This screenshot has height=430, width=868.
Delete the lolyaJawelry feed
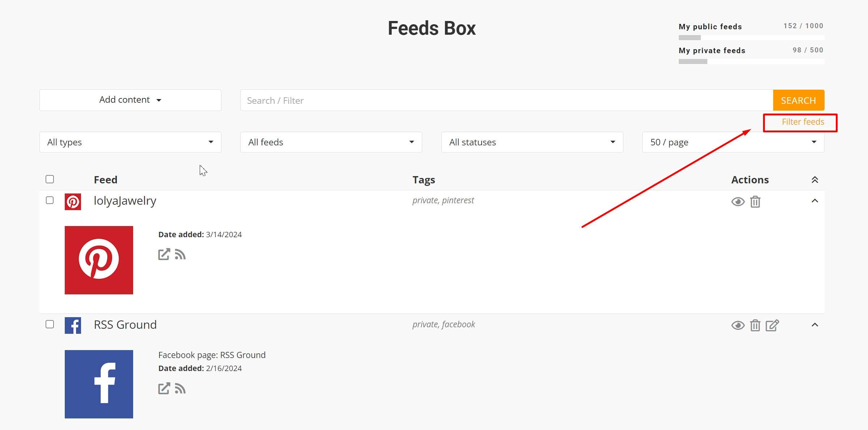[755, 201]
